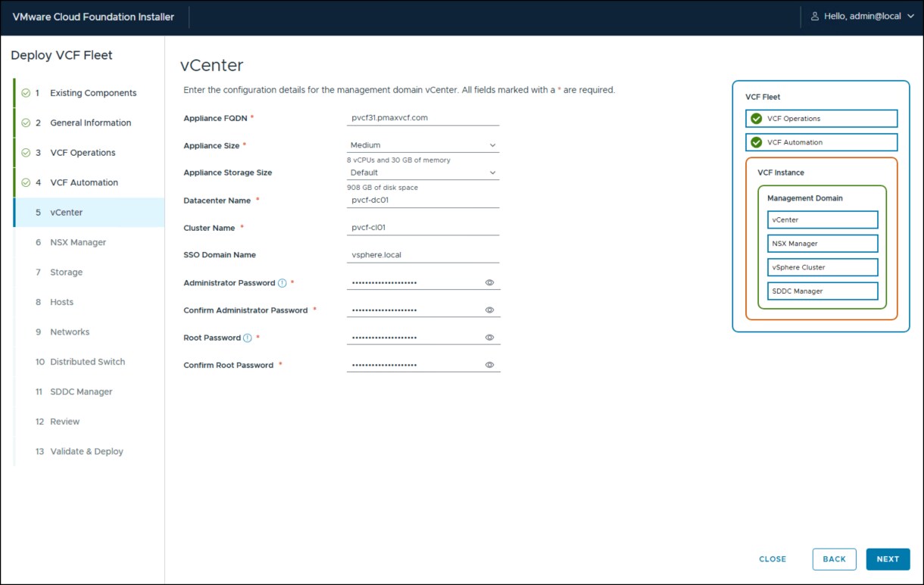Viewport: 924px width, 585px height.
Task: Click the NSX Manager box in diagram
Action: pyautogui.click(x=823, y=244)
